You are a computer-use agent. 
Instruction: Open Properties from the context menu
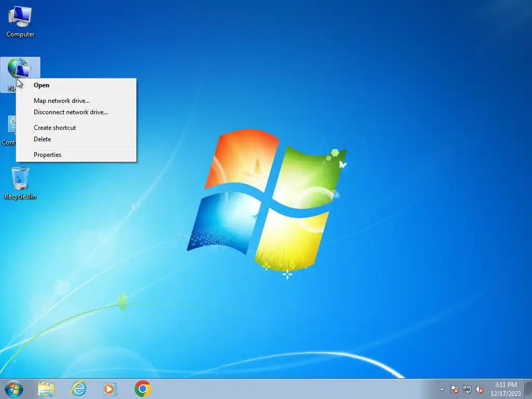(76, 155)
